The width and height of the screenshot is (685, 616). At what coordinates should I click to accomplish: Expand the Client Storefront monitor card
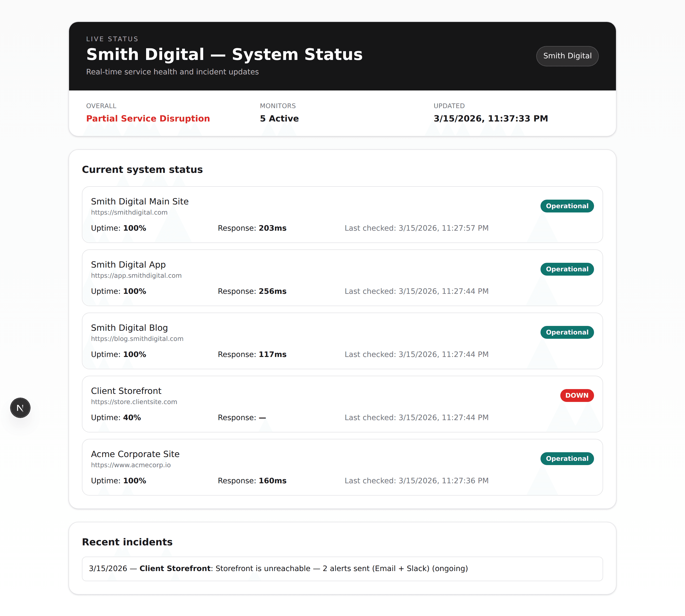point(342,405)
